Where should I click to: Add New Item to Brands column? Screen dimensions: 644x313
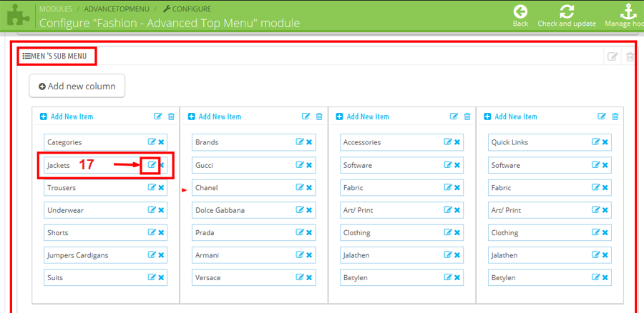click(215, 116)
